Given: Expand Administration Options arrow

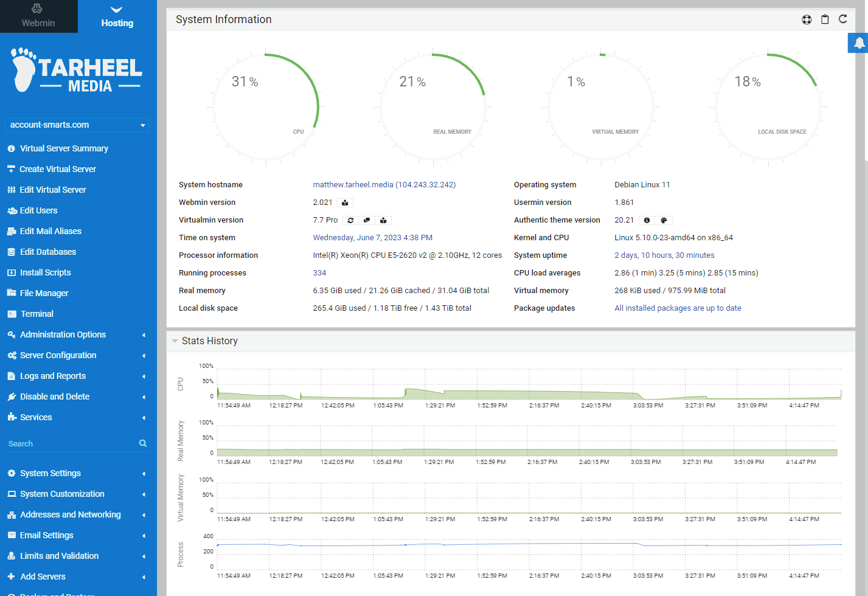Looking at the screenshot, I should click(144, 335).
